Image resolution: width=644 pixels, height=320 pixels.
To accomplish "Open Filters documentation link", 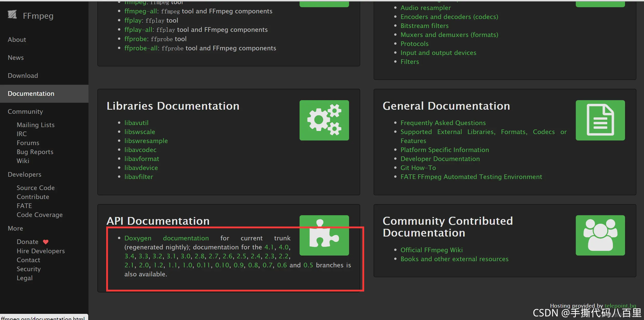I will click(410, 62).
